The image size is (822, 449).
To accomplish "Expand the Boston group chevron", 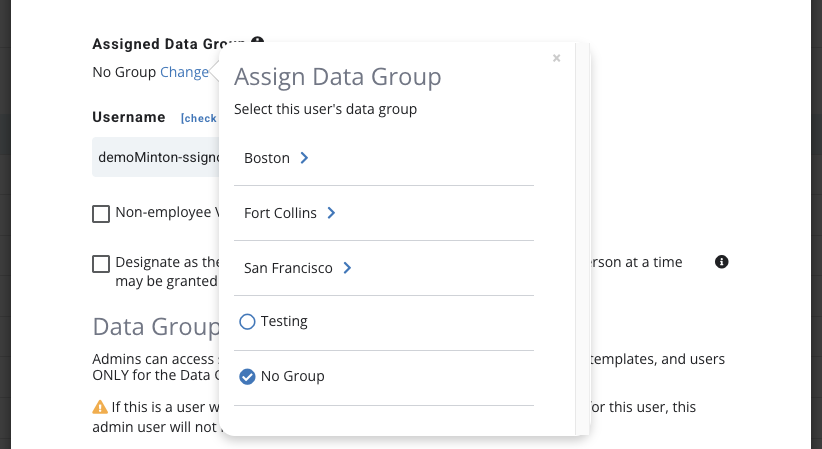I will 304,158.
